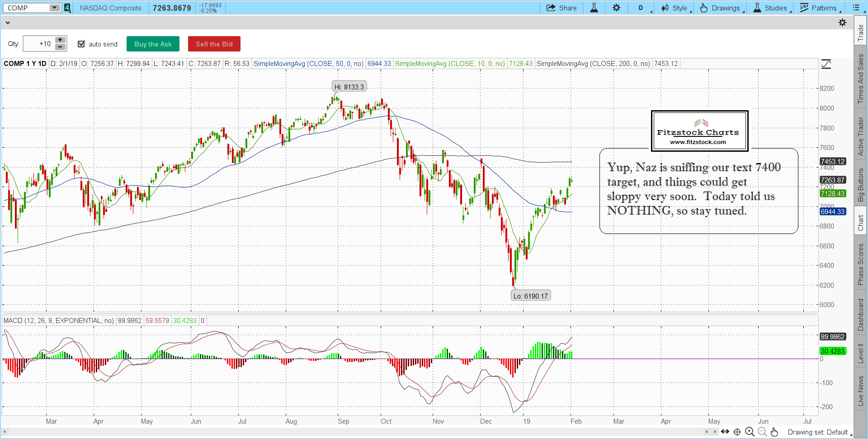Decrease quantity with the minus stepper
Screen dimensions: 868x439
(60, 47)
